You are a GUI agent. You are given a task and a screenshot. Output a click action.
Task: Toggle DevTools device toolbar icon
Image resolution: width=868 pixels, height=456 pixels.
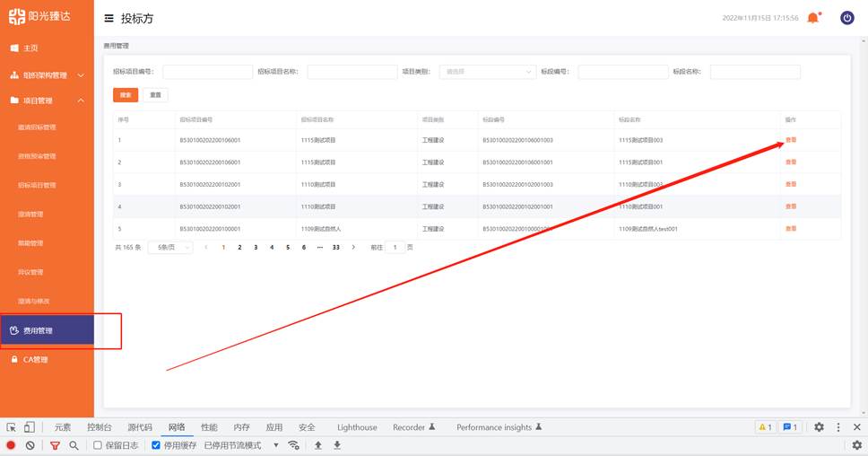point(30,427)
